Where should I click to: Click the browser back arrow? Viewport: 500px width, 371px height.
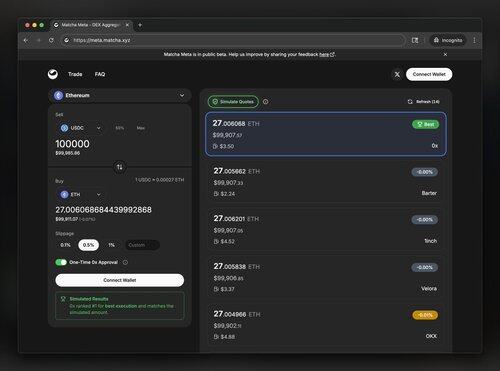[26, 40]
